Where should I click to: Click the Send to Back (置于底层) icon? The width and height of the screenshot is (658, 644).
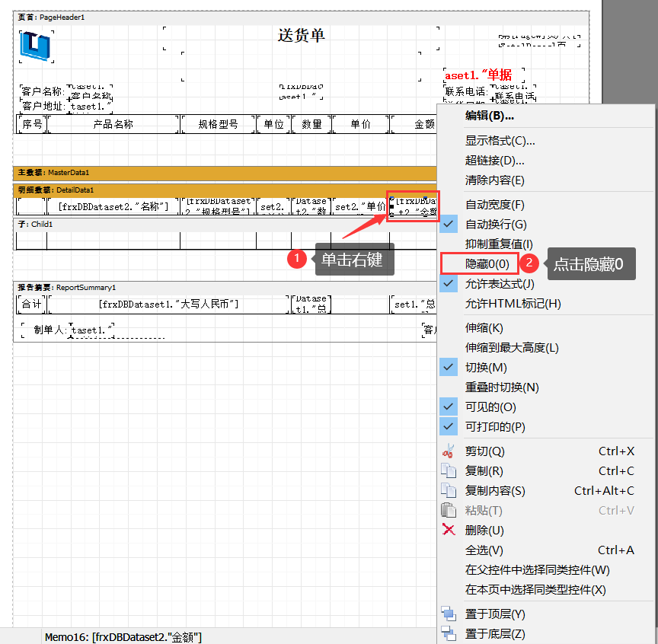click(448, 633)
